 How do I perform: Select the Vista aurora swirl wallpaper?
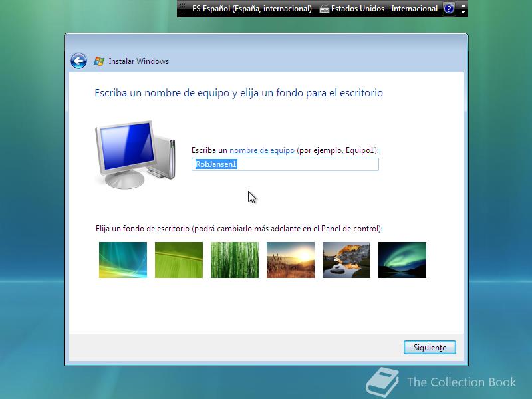click(123, 260)
